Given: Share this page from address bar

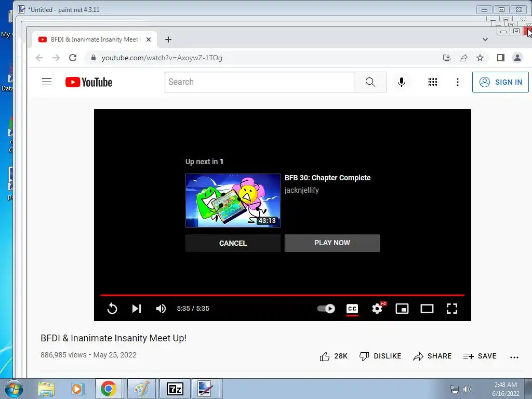Looking at the screenshot, I should pos(463,58).
